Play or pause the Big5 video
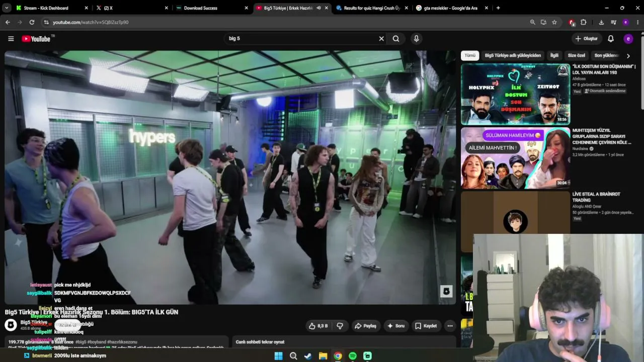 click(x=230, y=177)
